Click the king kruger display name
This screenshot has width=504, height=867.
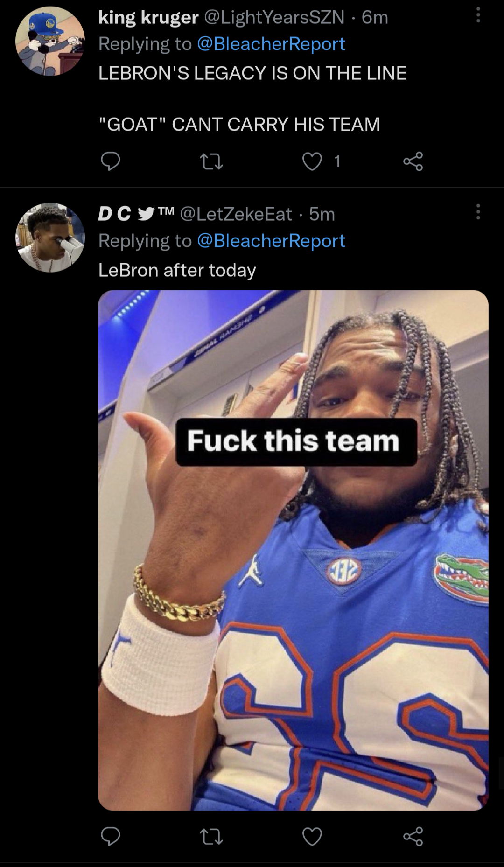tap(148, 17)
